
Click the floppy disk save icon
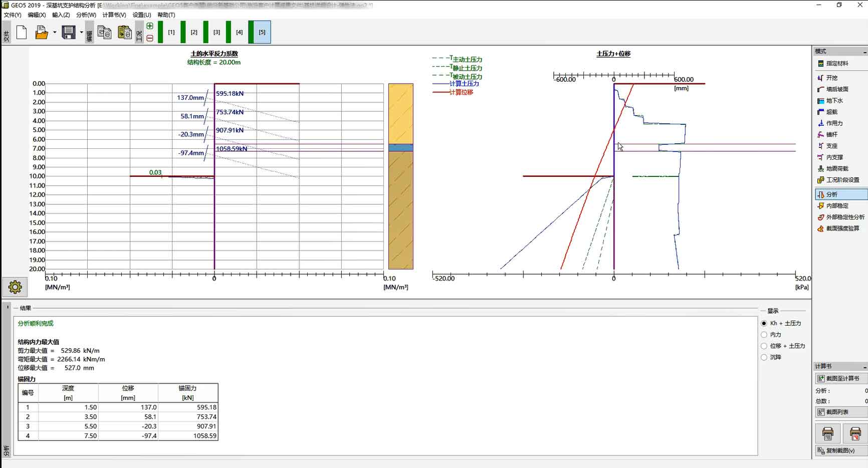pyautogui.click(x=68, y=33)
